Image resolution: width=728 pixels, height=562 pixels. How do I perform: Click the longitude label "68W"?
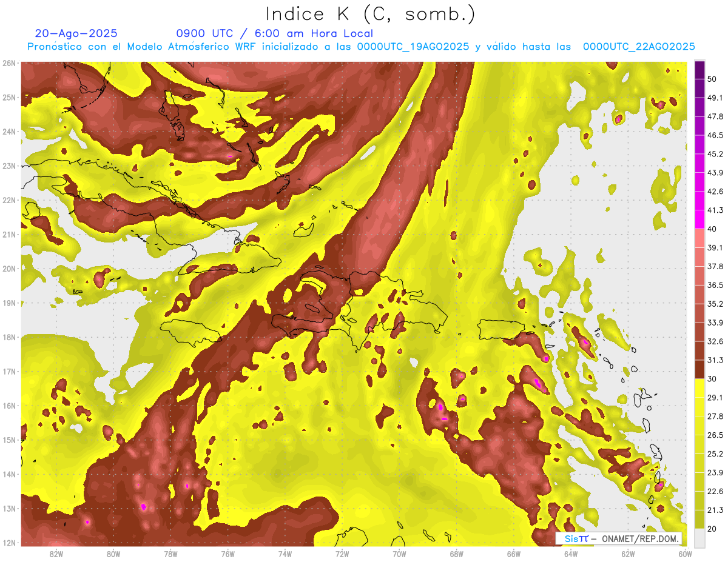457,554
